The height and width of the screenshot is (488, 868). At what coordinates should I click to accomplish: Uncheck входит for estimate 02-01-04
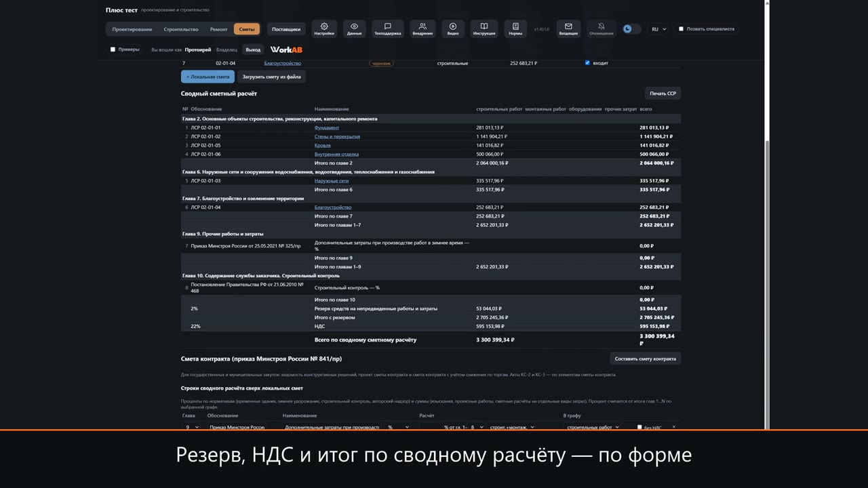pyautogui.click(x=587, y=63)
